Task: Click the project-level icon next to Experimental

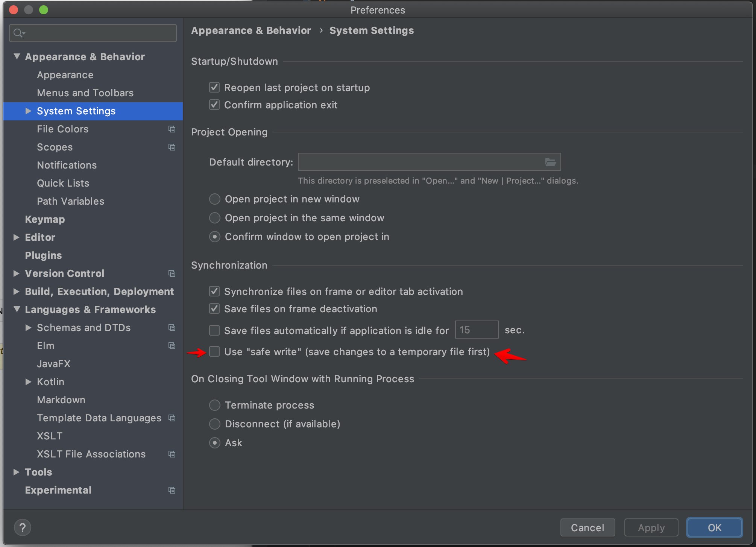Action: tap(172, 490)
